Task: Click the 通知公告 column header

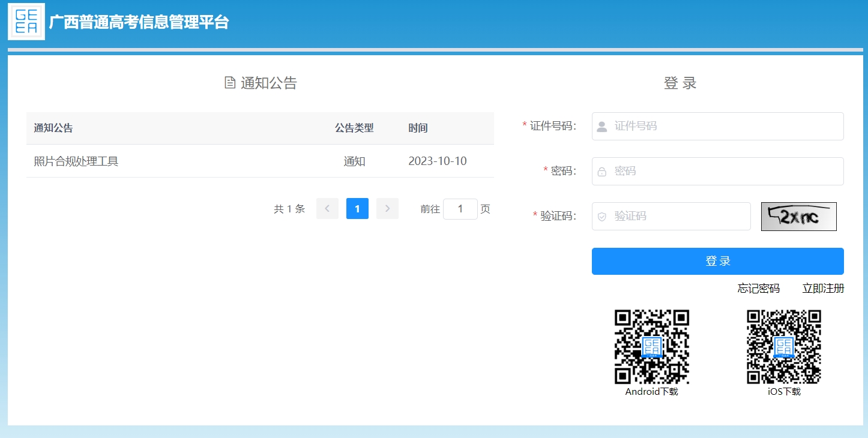Action: click(52, 128)
